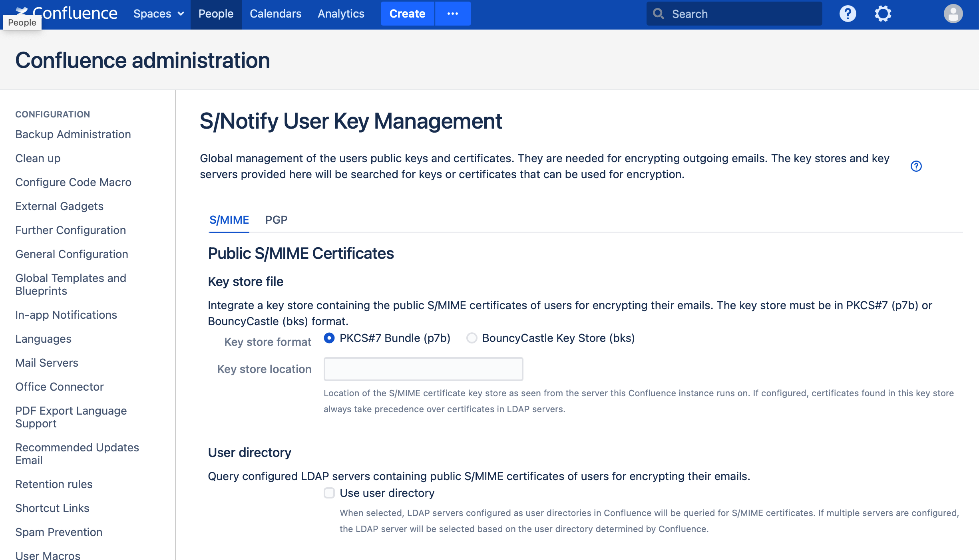Open the Mail Servers sidebar link

click(x=47, y=363)
